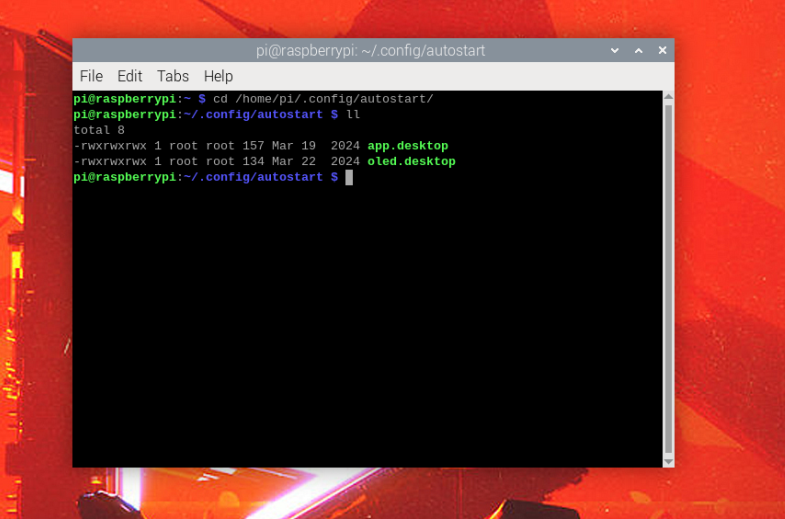Click the 'll' command text
This screenshot has width=785, height=519.
click(x=353, y=115)
